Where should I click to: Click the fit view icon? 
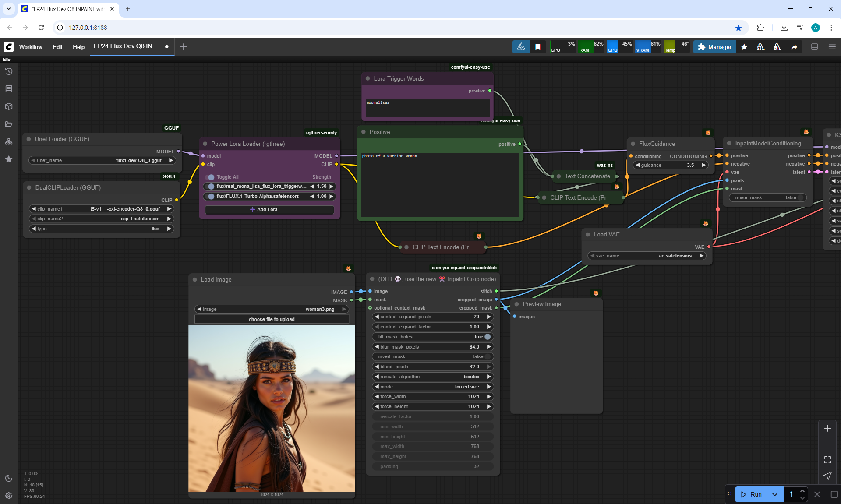point(827,460)
